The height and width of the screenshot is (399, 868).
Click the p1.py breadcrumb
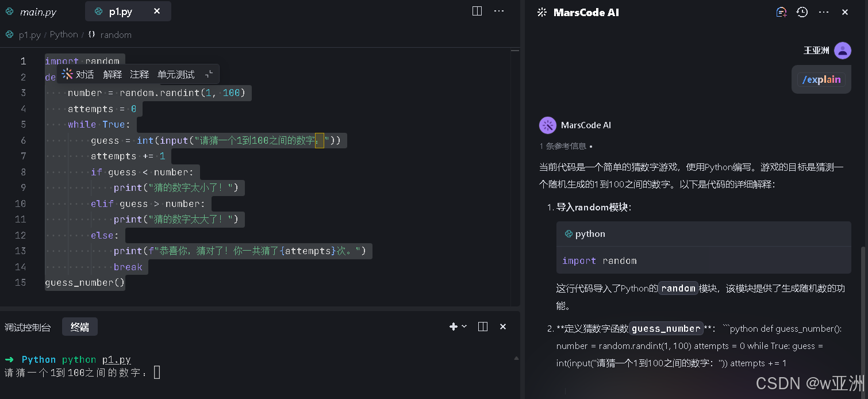click(x=29, y=34)
